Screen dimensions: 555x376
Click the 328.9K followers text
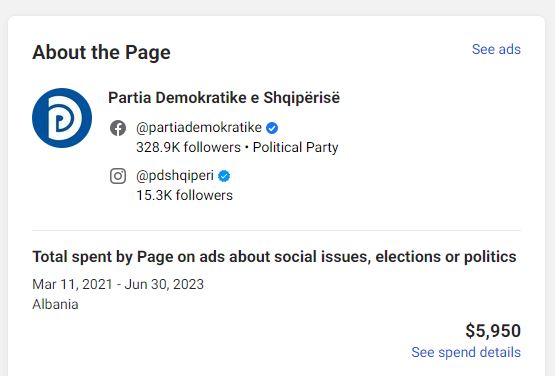(188, 147)
